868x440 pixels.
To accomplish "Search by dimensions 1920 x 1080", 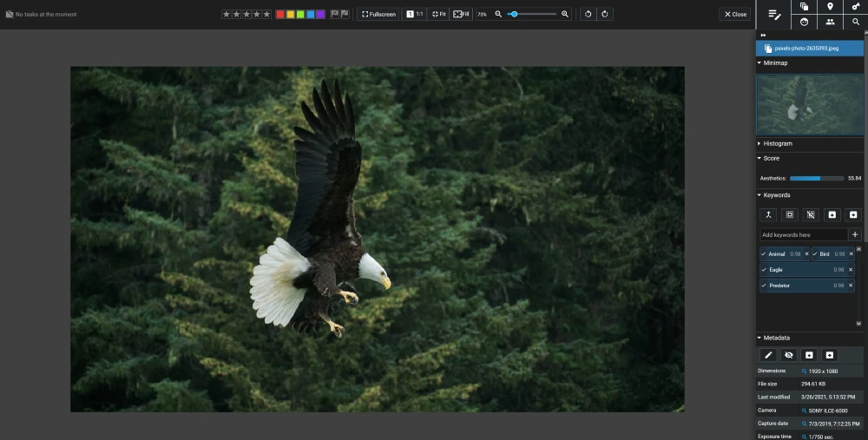I will (805, 371).
